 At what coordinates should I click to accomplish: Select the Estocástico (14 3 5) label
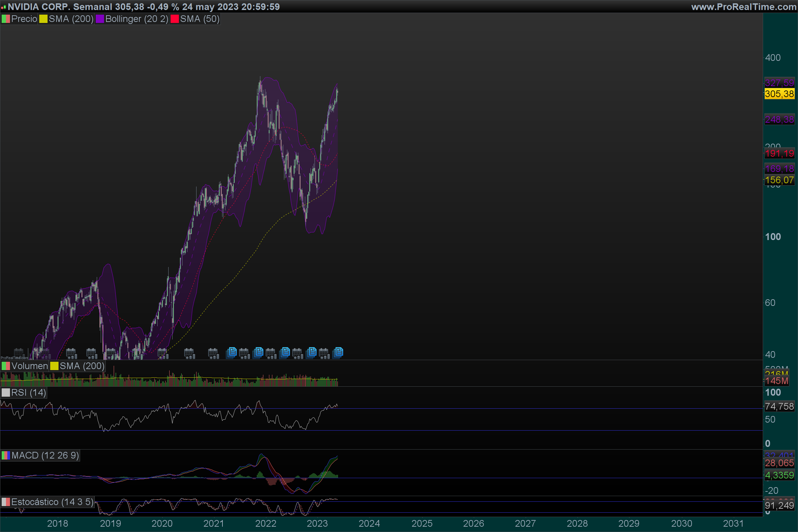(x=52, y=502)
